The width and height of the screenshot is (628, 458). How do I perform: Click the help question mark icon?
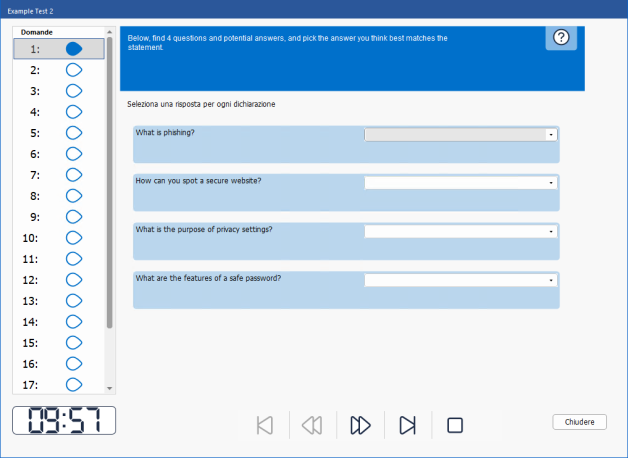tap(561, 38)
